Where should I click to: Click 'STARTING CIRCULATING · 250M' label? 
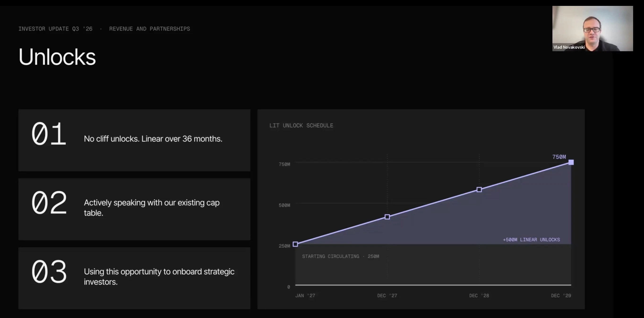[340, 256]
